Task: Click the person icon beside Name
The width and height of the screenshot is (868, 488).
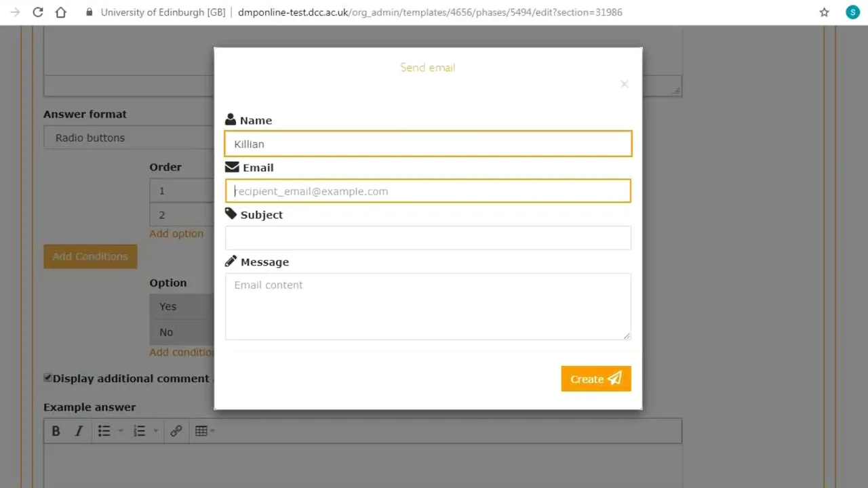Action: [x=231, y=120]
